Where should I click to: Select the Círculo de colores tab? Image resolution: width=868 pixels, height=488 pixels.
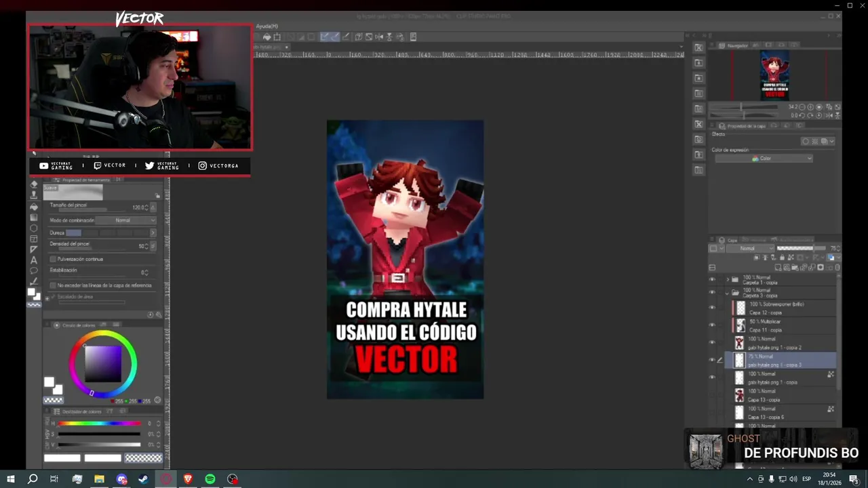75,325
